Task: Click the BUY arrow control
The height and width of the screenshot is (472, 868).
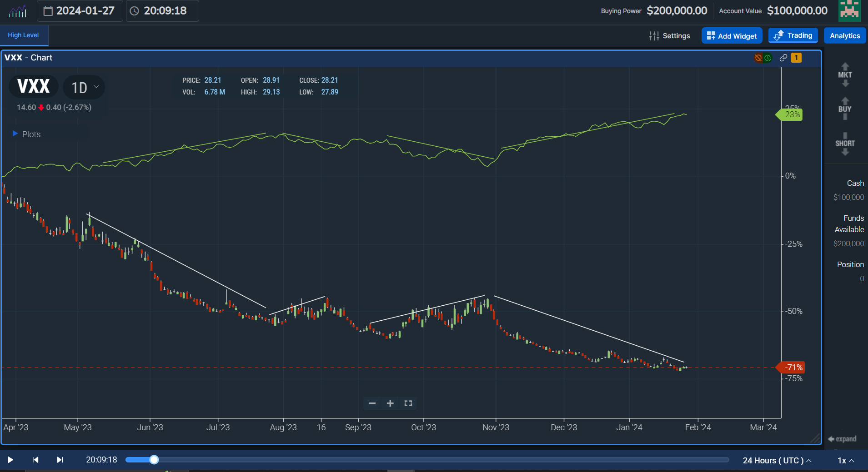Action: 844,108
